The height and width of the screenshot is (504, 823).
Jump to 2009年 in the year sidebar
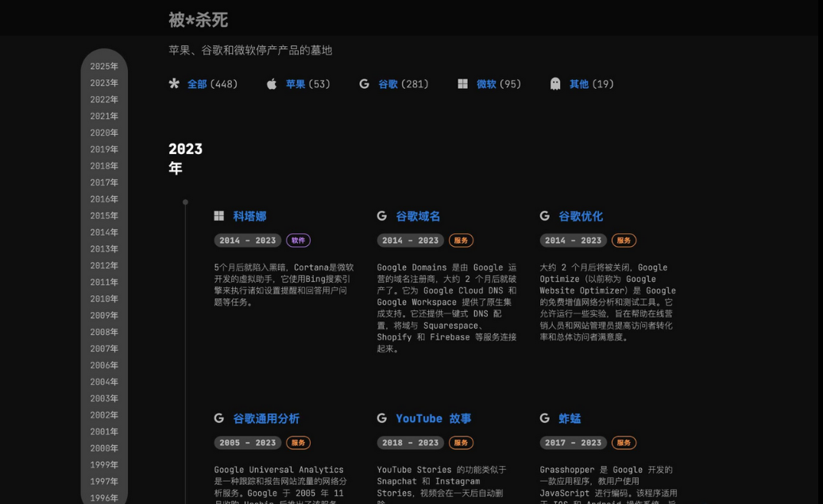(x=104, y=316)
